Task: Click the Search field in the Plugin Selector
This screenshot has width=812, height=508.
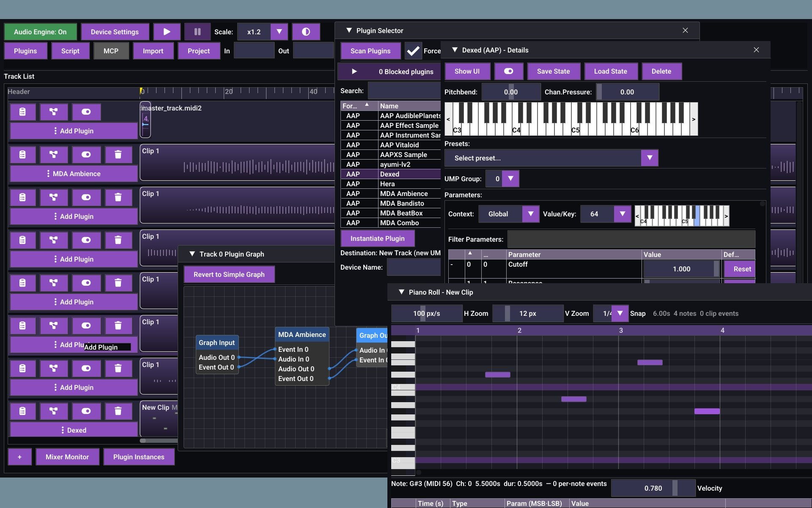Action: (403, 90)
